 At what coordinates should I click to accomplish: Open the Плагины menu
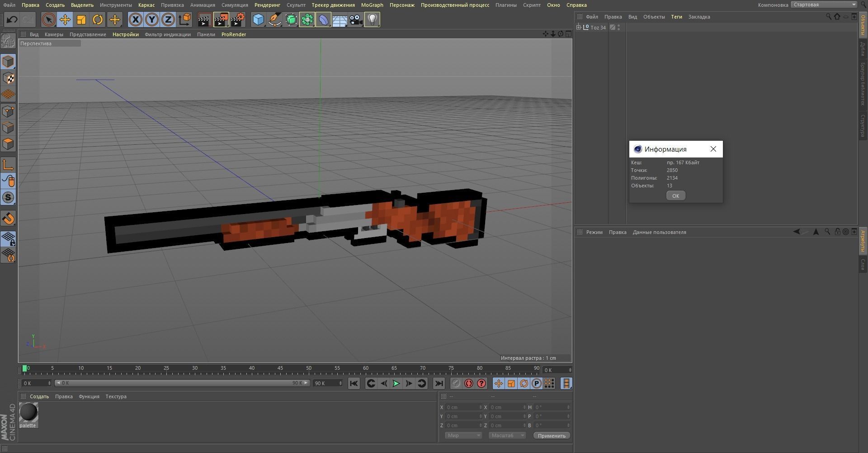pos(506,5)
